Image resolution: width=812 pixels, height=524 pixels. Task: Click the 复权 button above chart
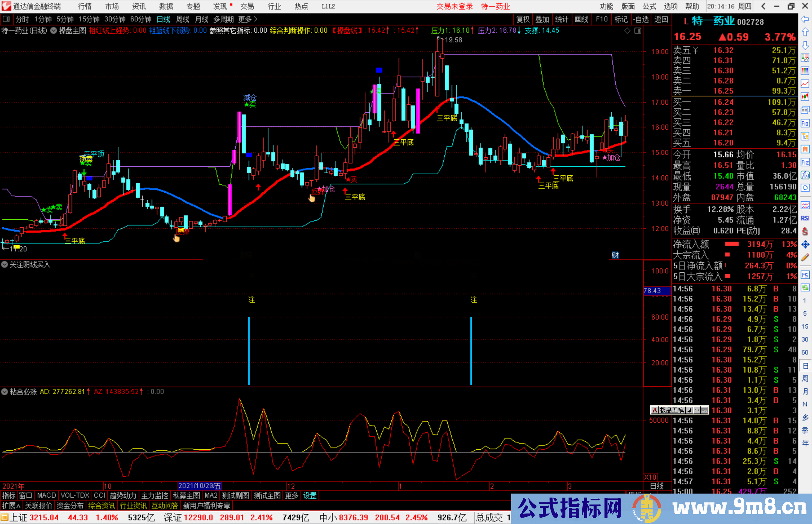point(523,19)
